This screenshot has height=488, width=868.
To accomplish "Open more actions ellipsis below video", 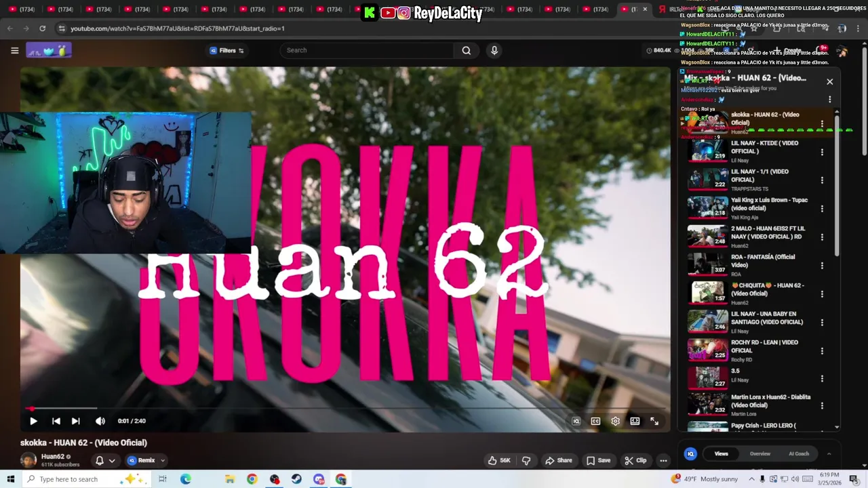I will pos(663,460).
